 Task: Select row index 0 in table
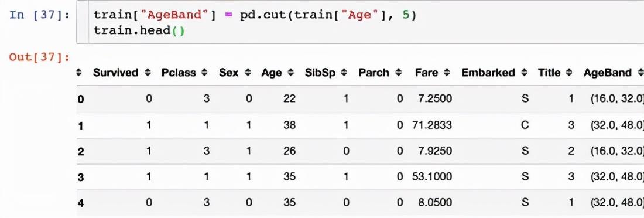[x=81, y=99]
